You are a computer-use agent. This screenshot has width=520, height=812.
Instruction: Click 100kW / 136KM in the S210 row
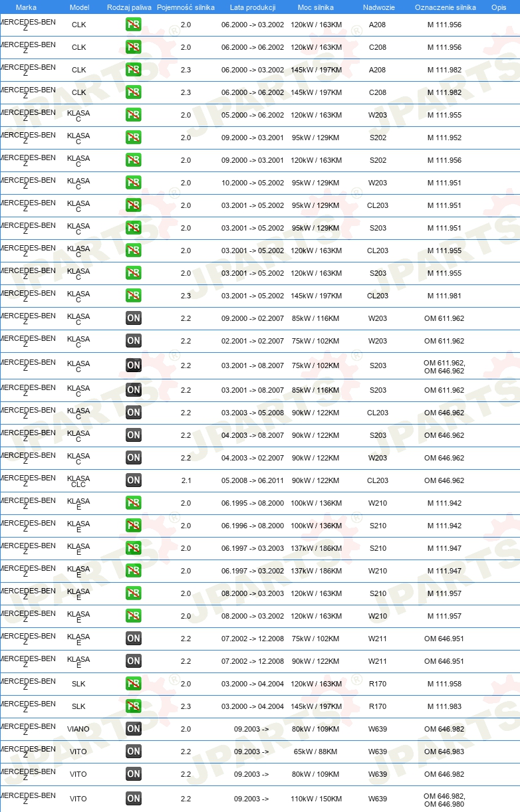coord(317,526)
